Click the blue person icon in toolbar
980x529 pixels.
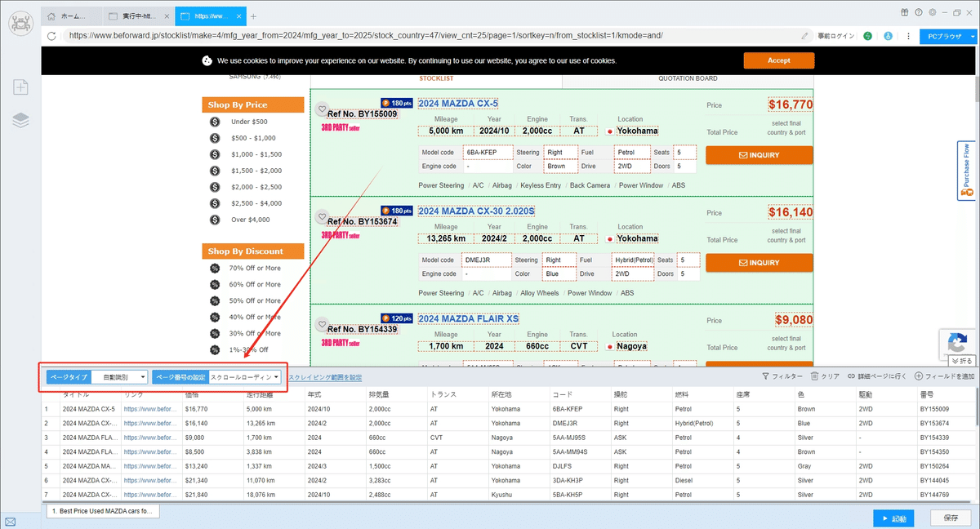(x=888, y=36)
